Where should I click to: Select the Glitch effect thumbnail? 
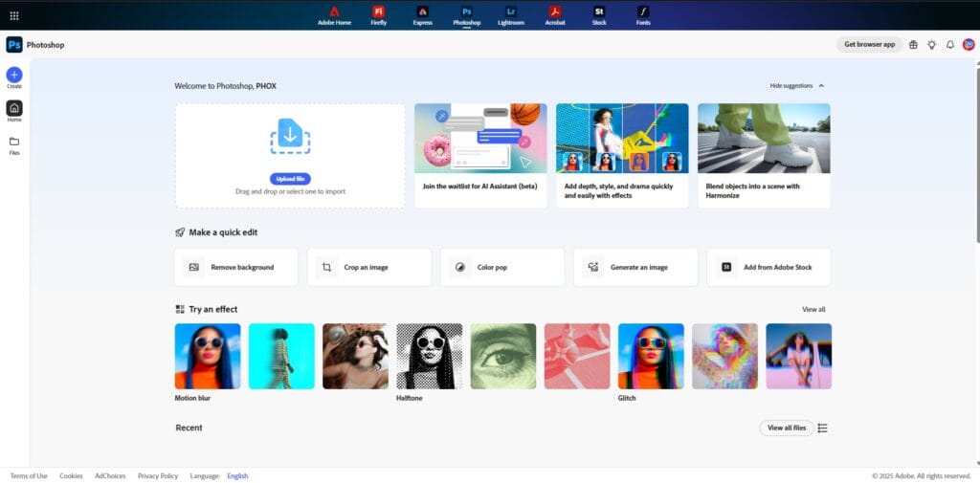click(651, 356)
